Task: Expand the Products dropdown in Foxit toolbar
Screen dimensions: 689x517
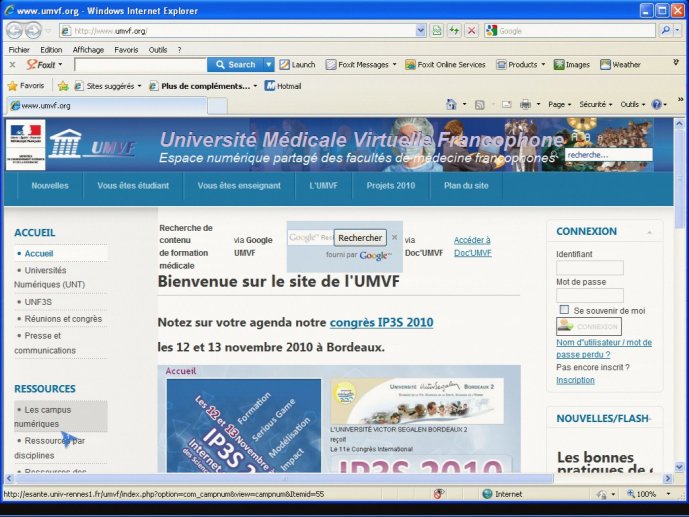Action: tap(543, 65)
